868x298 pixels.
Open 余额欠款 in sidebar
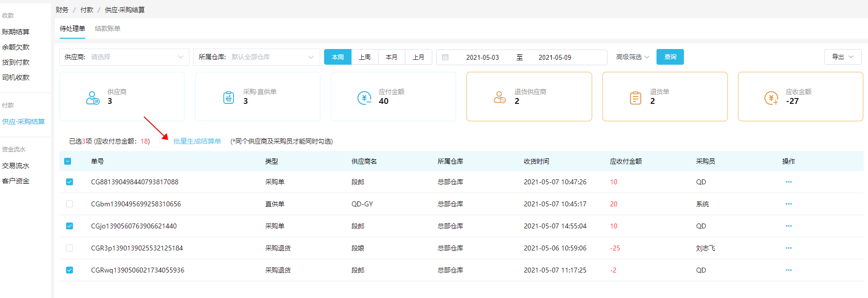[16, 47]
